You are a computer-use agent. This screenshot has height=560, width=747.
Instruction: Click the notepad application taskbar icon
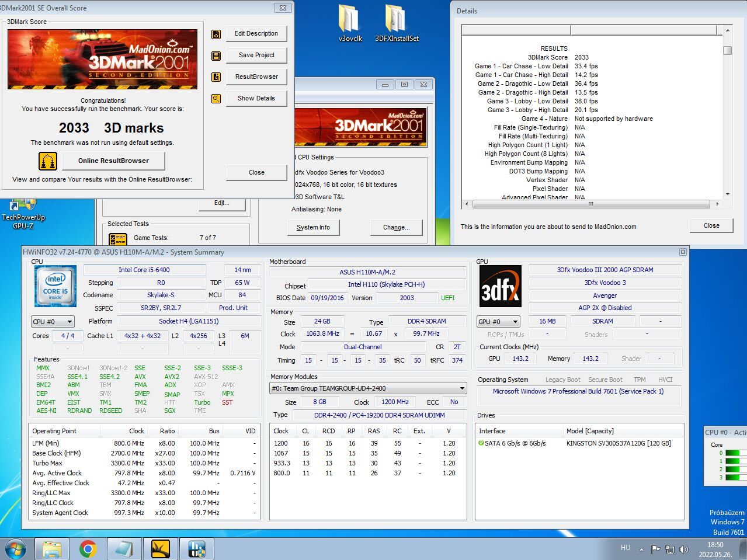(124, 549)
